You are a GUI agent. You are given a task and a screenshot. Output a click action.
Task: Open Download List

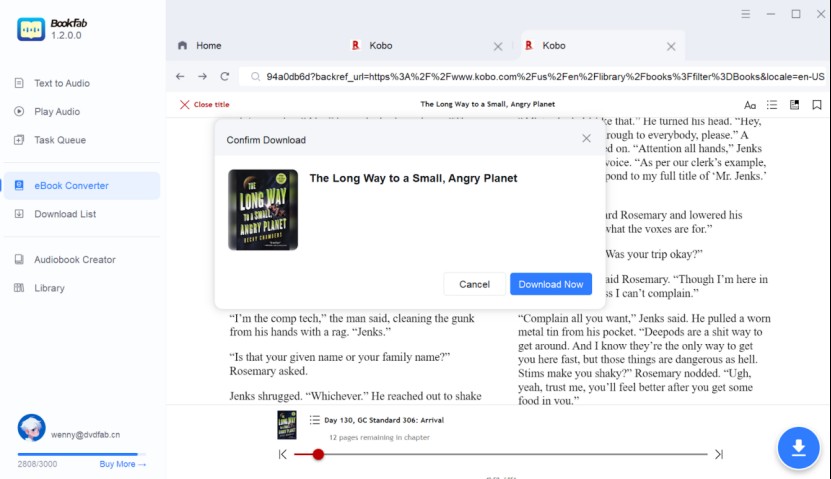coord(65,214)
